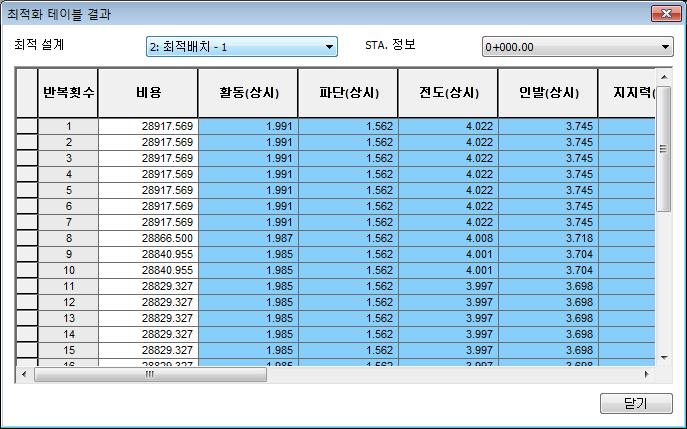Click the 비용 column header
Image resolution: width=687 pixels, height=429 pixels.
pyautogui.click(x=148, y=93)
